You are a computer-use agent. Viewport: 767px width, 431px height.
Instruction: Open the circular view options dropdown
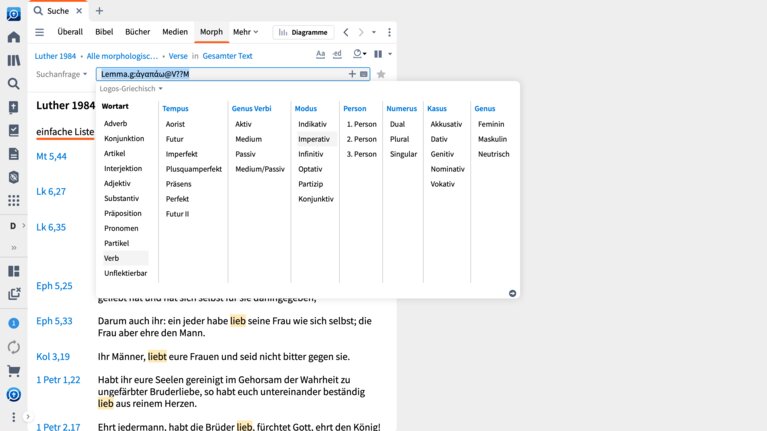360,54
